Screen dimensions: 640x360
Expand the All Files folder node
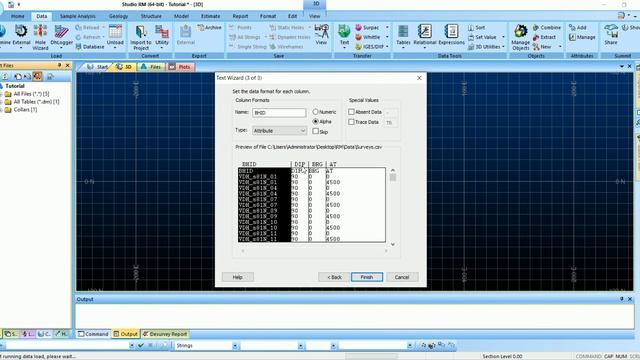pos(1,94)
